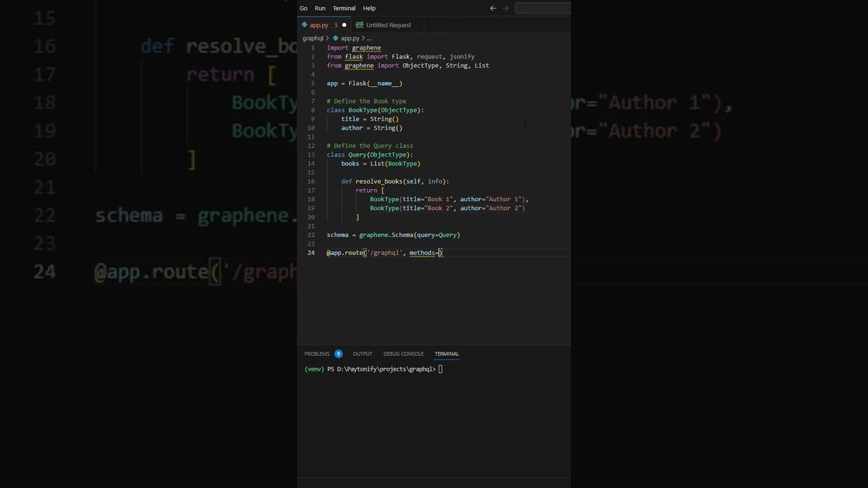868x488 pixels.
Task: Switch to the Untitled Request tab
Action: pos(389,25)
